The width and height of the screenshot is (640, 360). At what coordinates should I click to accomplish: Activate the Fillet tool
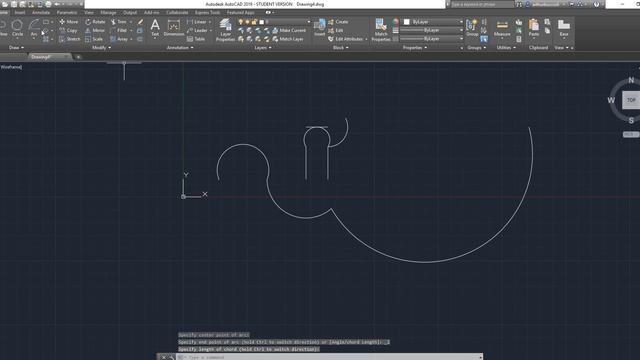pyautogui.click(x=118, y=31)
